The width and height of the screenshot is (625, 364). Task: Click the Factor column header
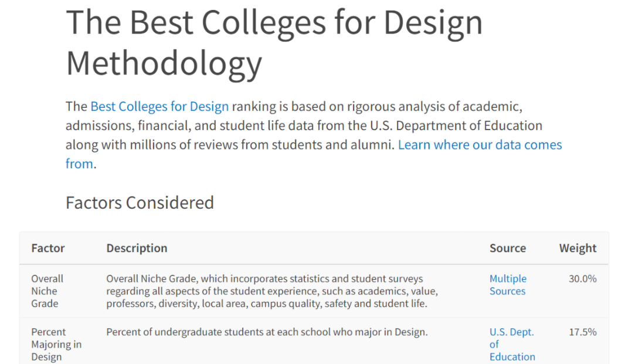pyautogui.click(x=48, y=248)
